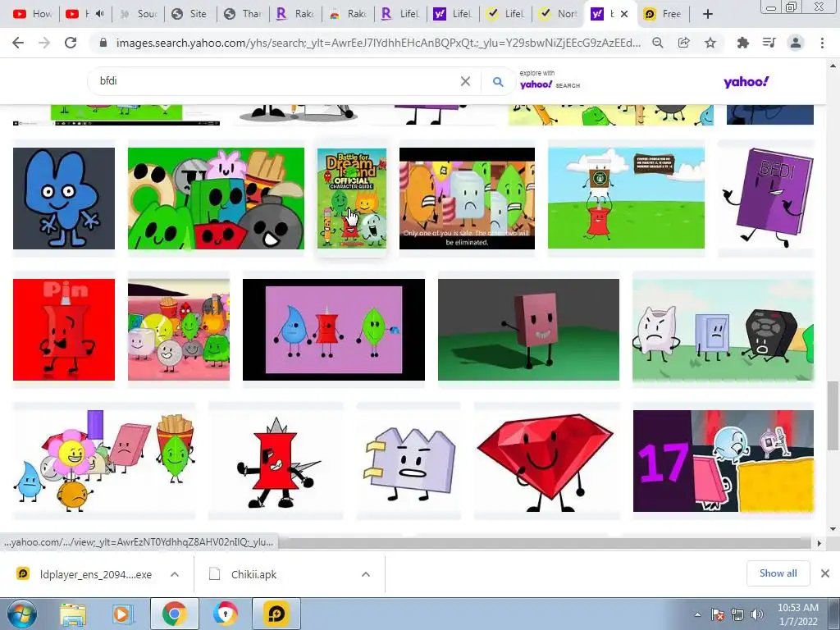
Task: Switch to the 'Sou' tab
Action: pyautogui.click(x=138, y=14)
